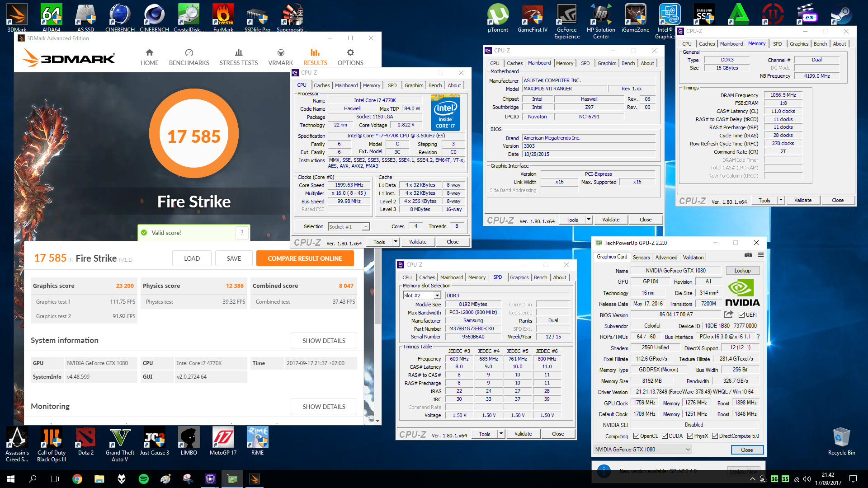Expand Tools arrow in CPU-Z Memory window
The width and height of the screenshot is (868, 488).
pyautogui.click(x=781, y=200)
